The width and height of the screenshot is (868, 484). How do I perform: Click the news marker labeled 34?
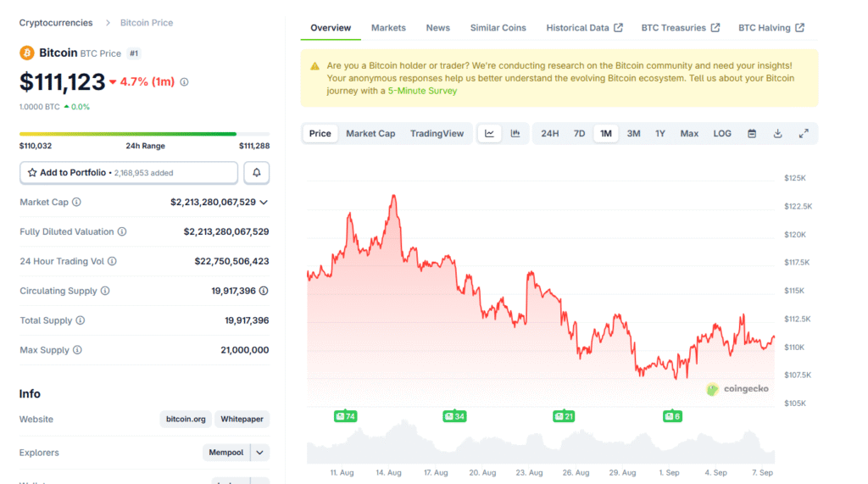(454, 416)
